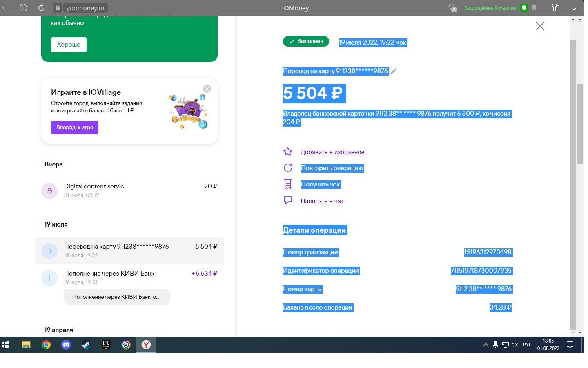Open the Пополнение через КИВИ Банк transaction
Image resolution: width=588 pixels, height=368 pixels.
129,278
